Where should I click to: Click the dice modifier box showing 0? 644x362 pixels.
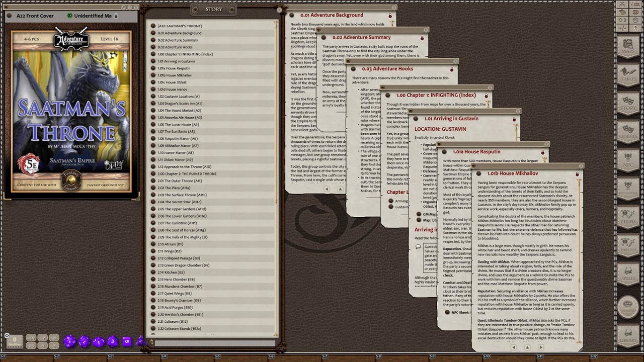click(15, 340)
